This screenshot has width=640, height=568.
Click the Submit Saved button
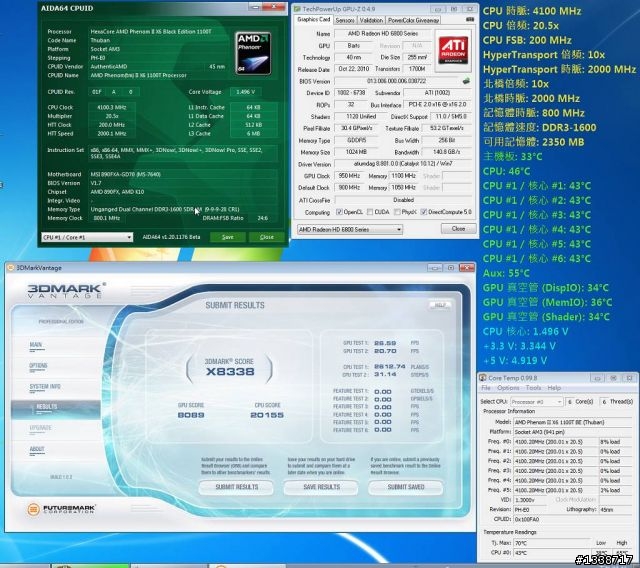click(406, 487)
